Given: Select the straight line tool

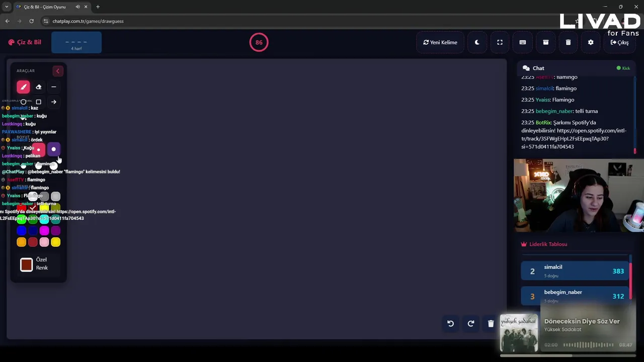Looking at the screenshot, I should (53, 87).
